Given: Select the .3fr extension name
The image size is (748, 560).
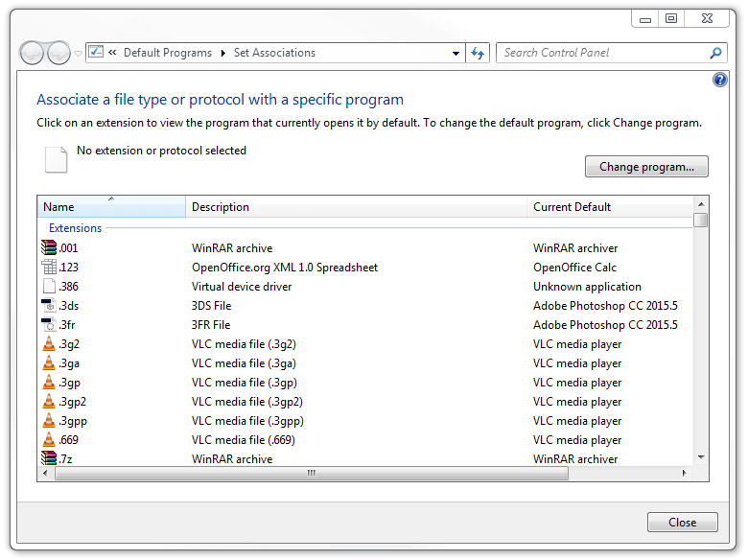Looking at the screenshot, I should point(67,325).
